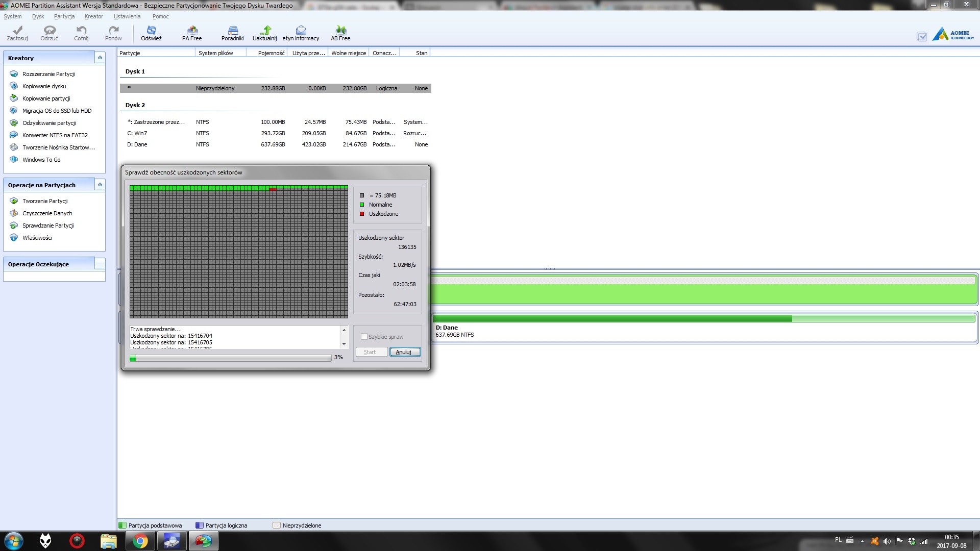
Task: Sort by Wolne miejsce column header
Action: point(349,53)
